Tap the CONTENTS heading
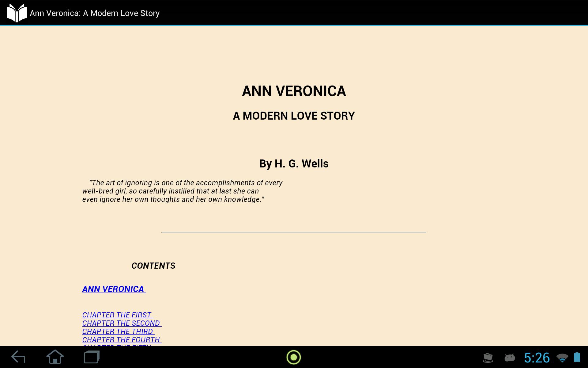 (153, 266)
